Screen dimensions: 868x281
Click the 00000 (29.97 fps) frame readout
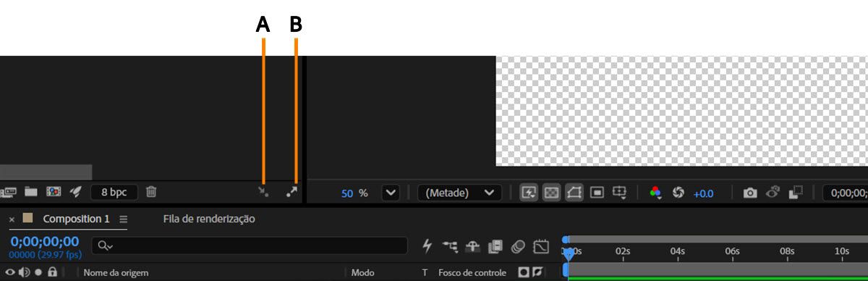coord(45,255)
